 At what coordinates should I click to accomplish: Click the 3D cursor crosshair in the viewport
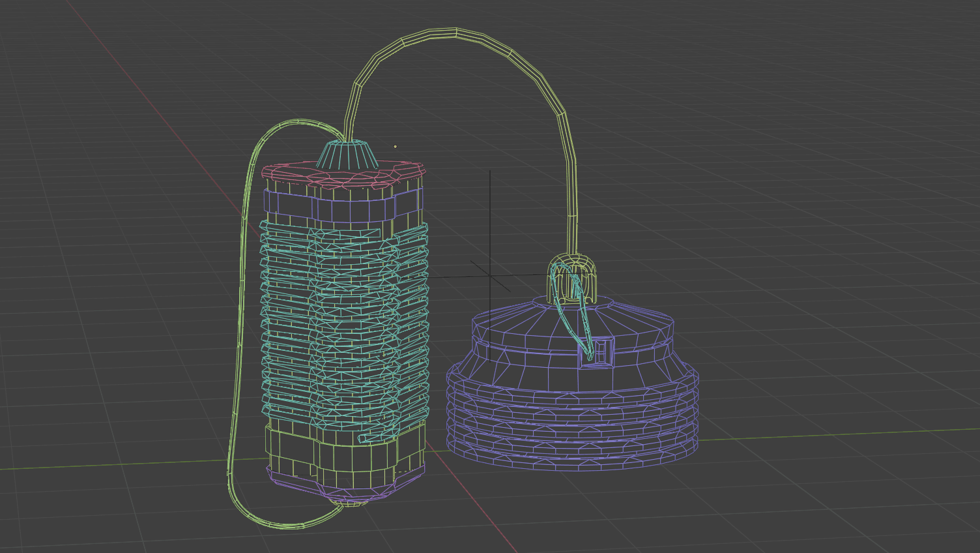click(490, 276)
